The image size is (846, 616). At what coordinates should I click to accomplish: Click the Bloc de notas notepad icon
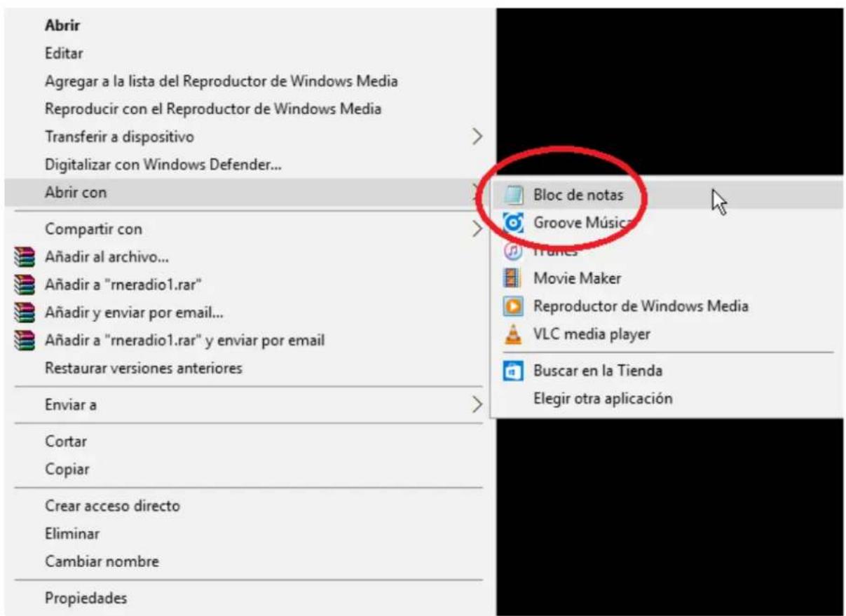tap(515, 195)
